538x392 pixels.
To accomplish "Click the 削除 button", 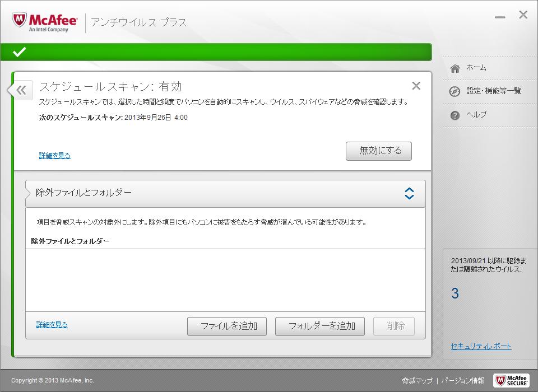I will click(x=394, y=326).
